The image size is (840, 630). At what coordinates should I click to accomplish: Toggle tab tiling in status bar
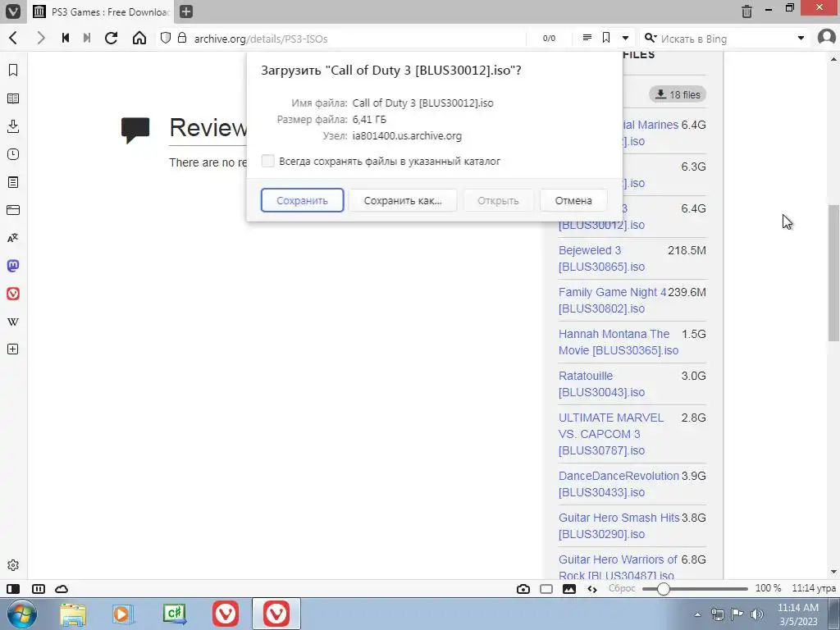click(x=39, y=589)
